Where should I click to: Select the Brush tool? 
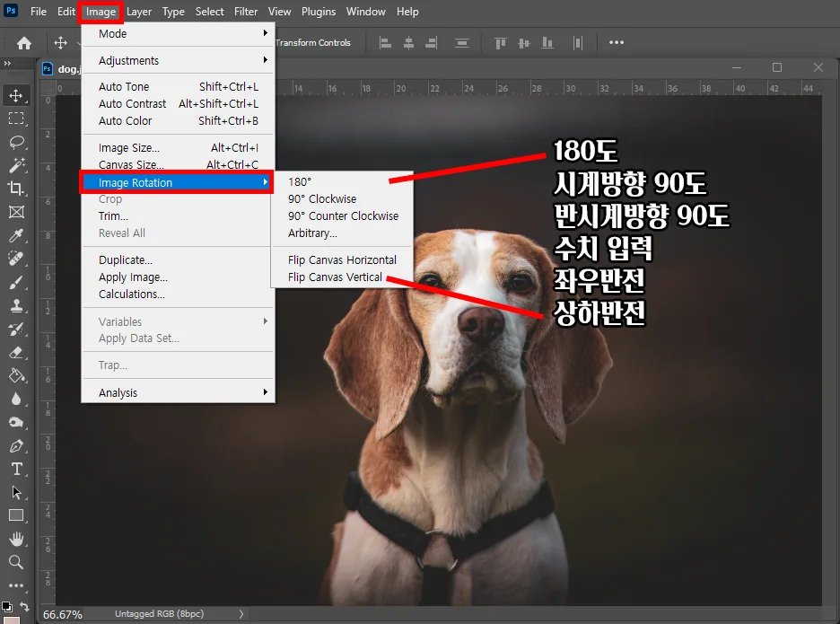pyautogui.click(x=16, y=283)
